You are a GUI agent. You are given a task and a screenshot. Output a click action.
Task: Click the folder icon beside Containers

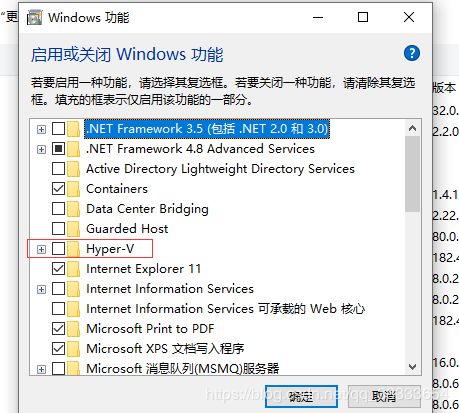[73, 189]
